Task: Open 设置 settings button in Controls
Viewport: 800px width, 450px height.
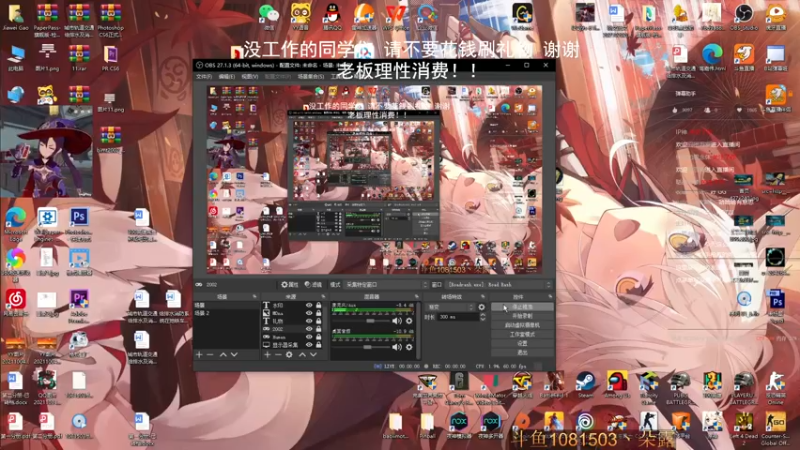Action: point(522,344)
